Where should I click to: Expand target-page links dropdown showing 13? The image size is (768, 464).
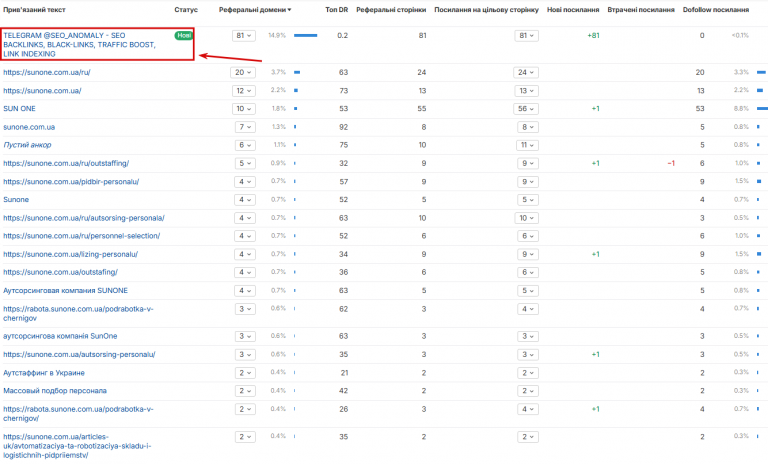(x=527, y=91)
